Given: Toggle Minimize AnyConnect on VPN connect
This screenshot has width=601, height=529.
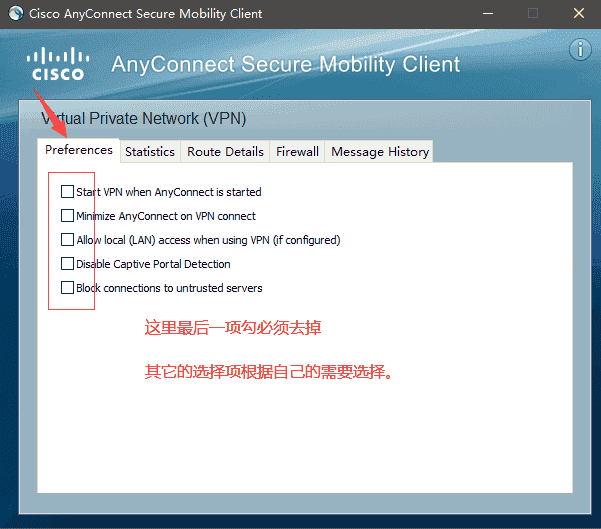Looking at the screenshot, I should point(67,215).
